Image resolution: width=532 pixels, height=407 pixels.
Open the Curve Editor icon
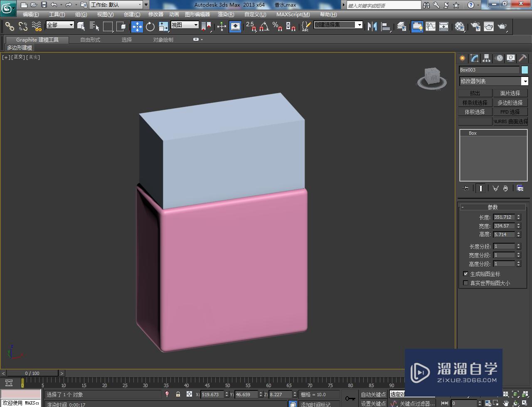pyautogui.click(x=431, y=27)
